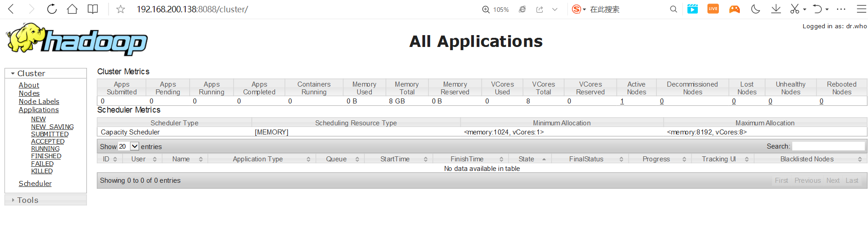
Task: Open the game controller icon
Action: (x=734, y=9)
